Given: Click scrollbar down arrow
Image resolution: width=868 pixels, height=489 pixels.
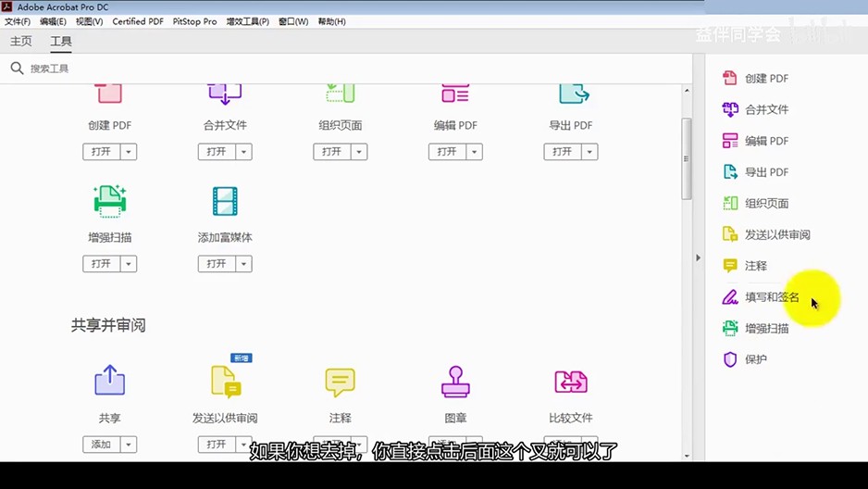Looking at the screenshot, I should [x=687, y=456].
